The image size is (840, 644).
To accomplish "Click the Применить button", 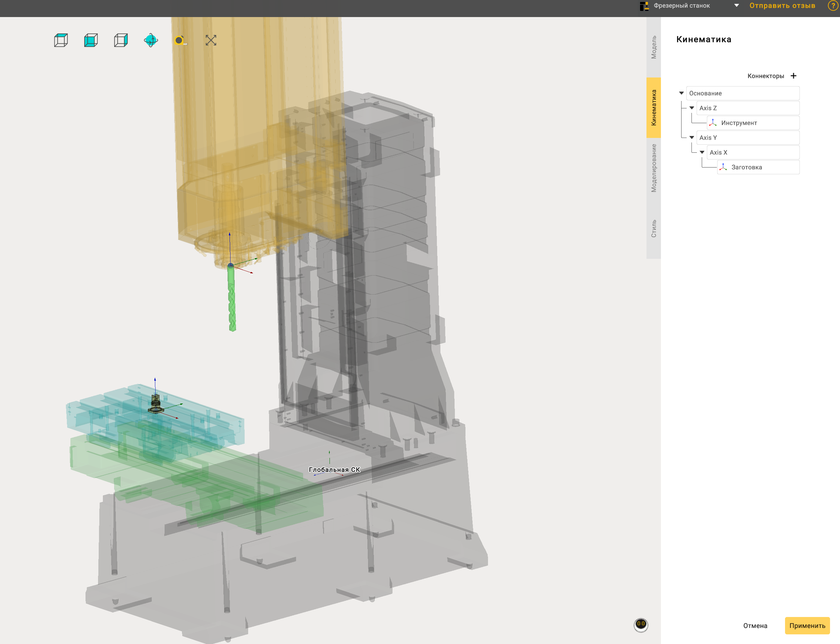I will coord(808,626).
